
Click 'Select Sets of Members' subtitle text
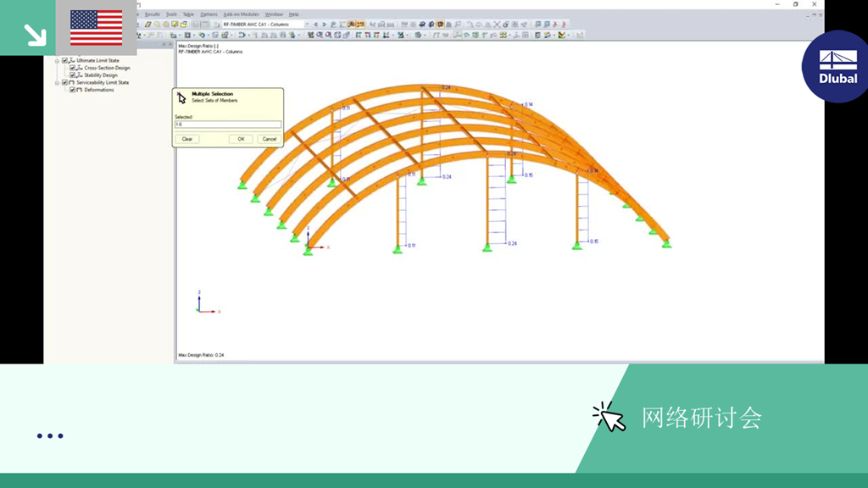[214, 101]
